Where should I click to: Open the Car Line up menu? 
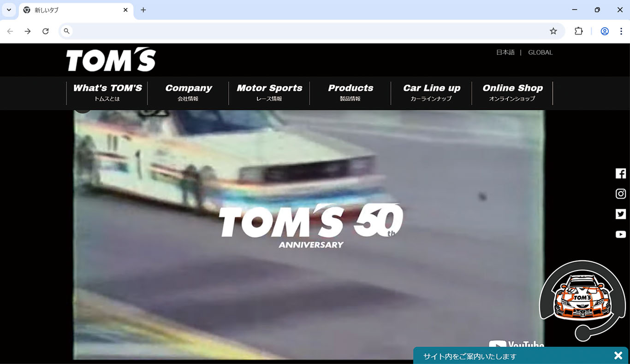[432, 93]
